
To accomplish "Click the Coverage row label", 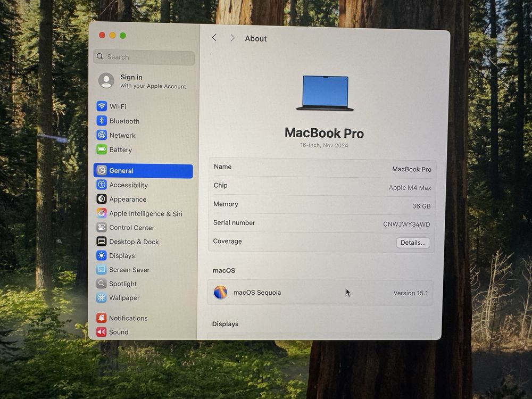I will point(227,241).
